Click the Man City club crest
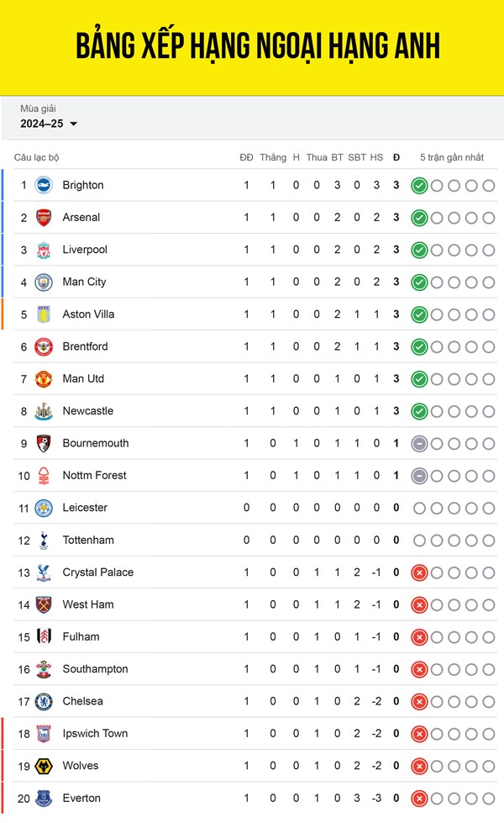This screenshot has height=823, width=504. [44, 282]
